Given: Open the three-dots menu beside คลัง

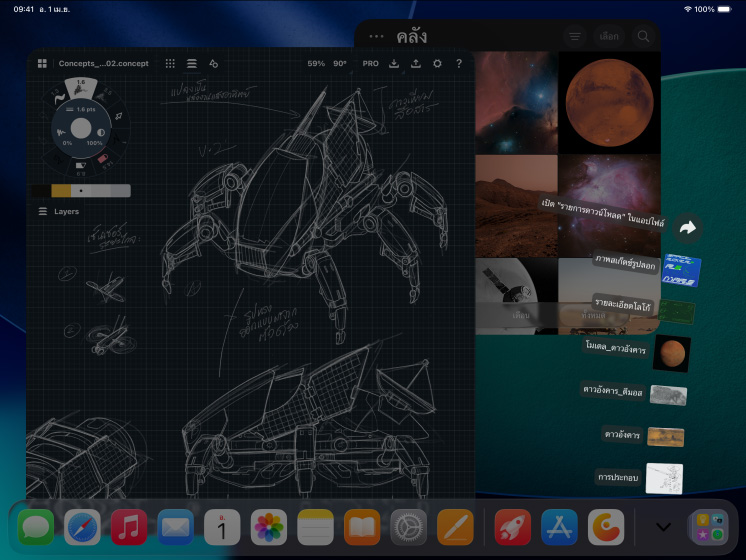Looking at the screenshot, I should [376, 36].
